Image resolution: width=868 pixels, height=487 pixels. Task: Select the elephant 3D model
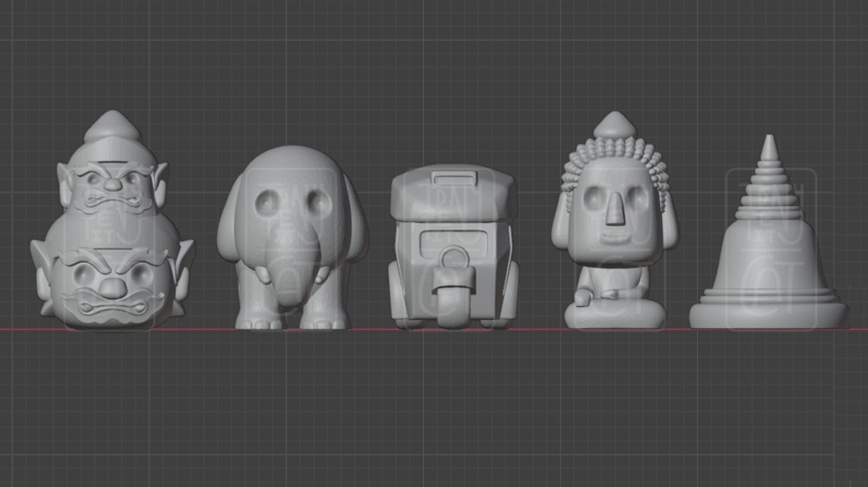[x=292, y=238]
